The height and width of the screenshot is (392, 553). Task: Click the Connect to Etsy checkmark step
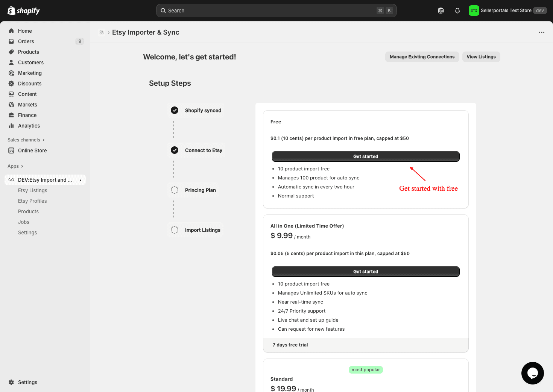click(175, 150)
